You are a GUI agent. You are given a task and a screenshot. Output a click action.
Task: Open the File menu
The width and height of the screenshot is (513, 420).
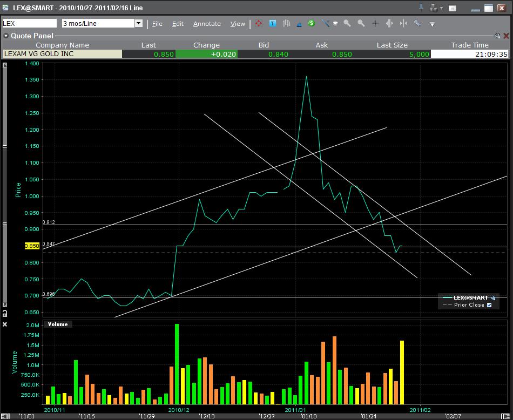[157, 24]
